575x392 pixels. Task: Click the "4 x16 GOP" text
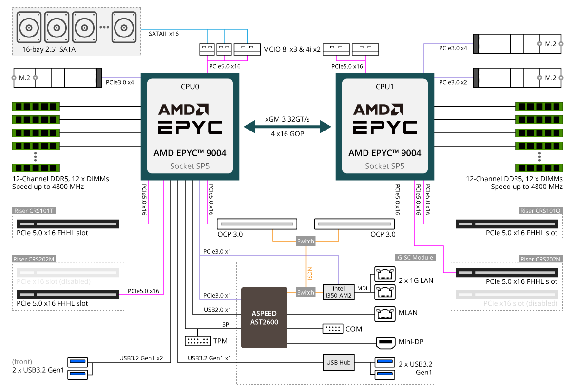pos(287,134)
